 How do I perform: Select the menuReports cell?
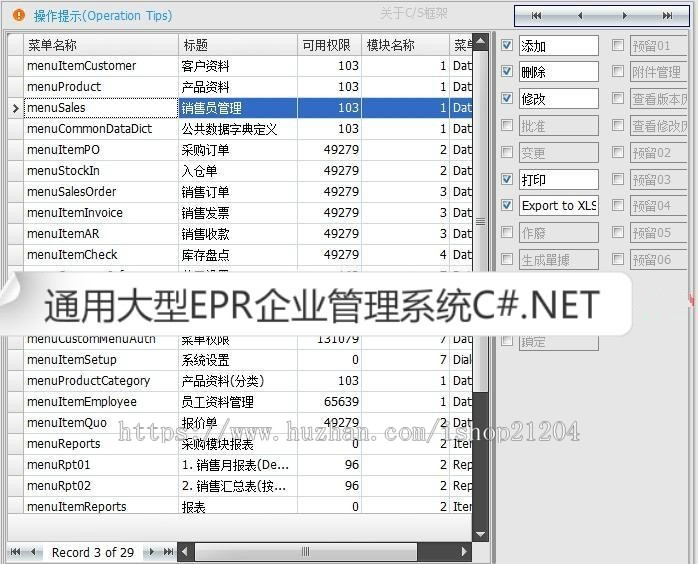click(101, 444)
